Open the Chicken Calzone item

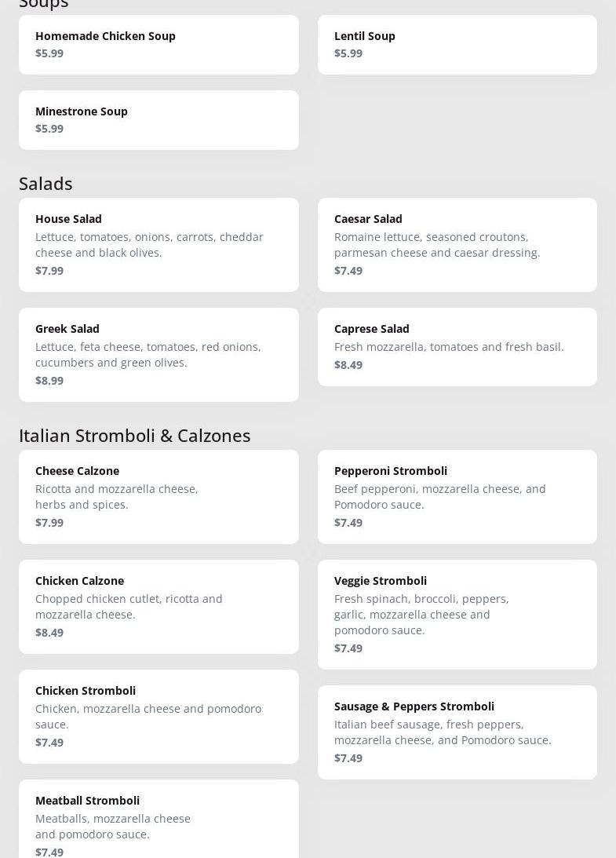point(159,607)
